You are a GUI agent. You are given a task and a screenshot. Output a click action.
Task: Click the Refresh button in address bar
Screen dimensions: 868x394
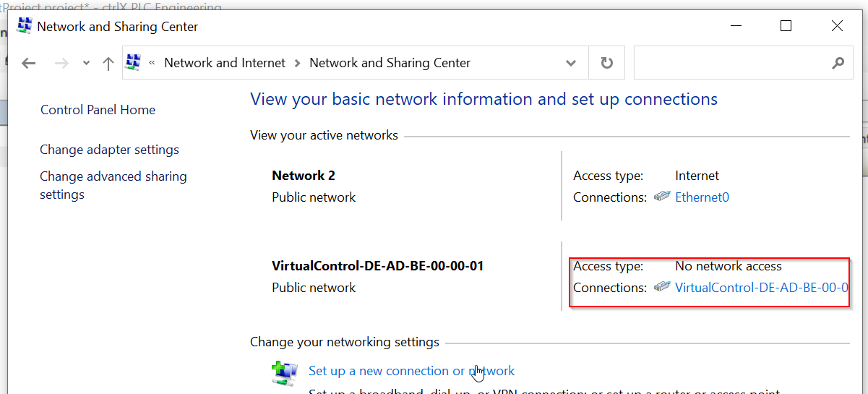pyautogui.click(x=607, y=63)
